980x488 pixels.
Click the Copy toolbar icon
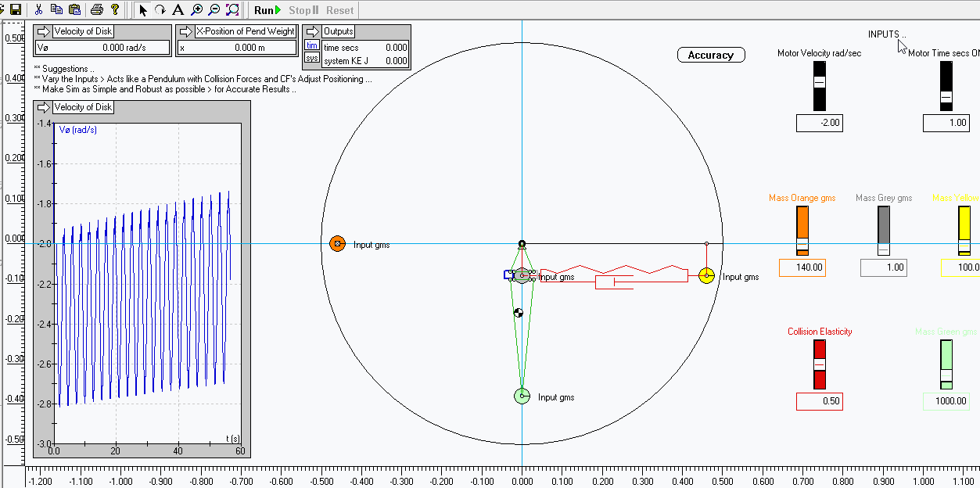(x=56, y=9)
